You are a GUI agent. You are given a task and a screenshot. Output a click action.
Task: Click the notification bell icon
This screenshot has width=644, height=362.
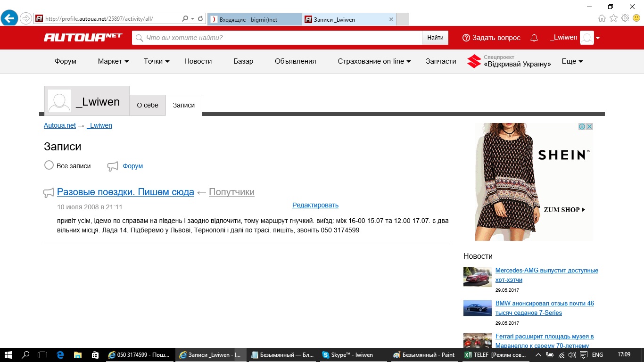(534, 38)
